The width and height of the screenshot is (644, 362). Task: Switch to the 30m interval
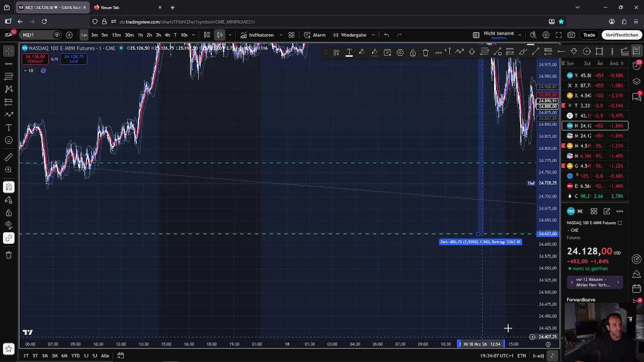point(129,35)
